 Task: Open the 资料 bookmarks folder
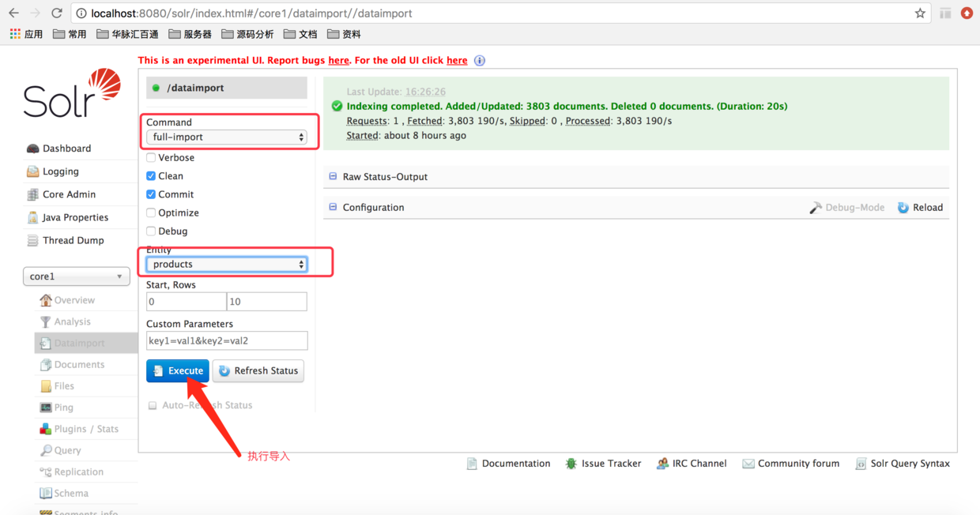click(x=344, y=34)
